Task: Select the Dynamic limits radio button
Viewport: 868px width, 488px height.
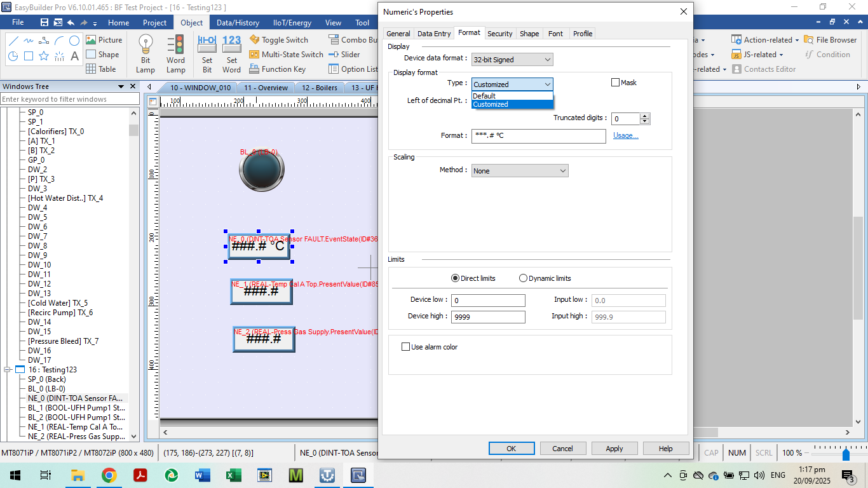Action: (524, 278)
